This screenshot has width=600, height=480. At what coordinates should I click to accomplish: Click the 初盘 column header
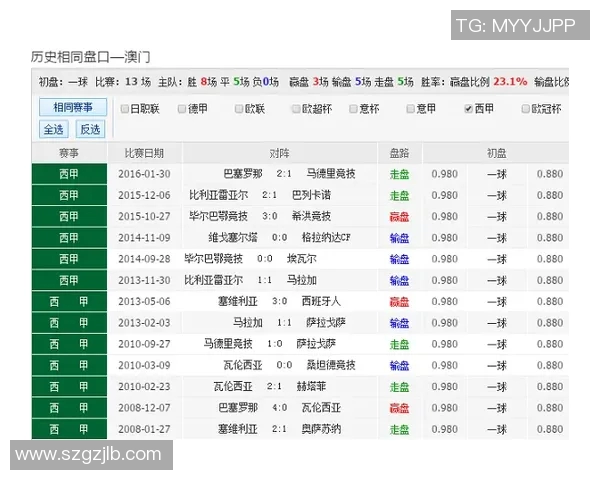(496, 153)
